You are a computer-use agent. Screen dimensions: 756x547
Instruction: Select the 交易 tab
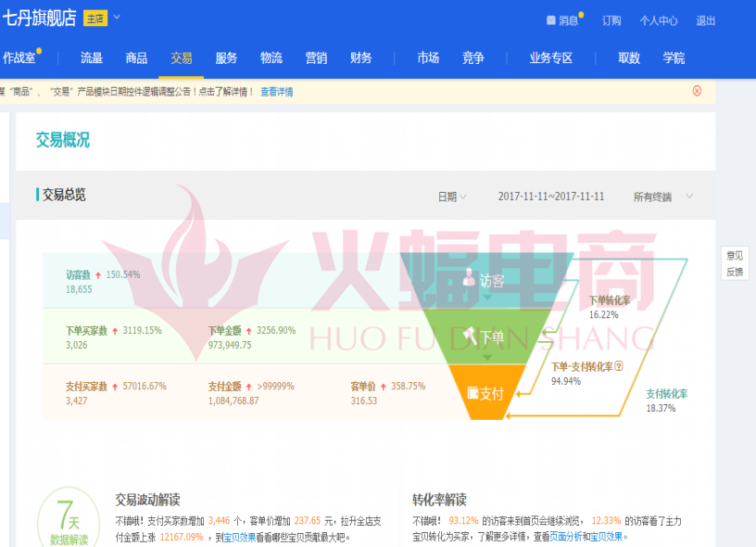pos(182,57)
